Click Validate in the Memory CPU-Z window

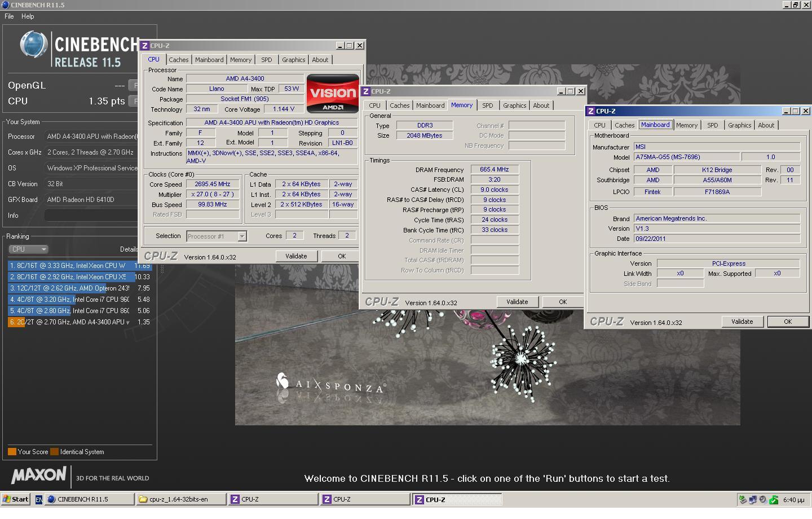point(517,302)
